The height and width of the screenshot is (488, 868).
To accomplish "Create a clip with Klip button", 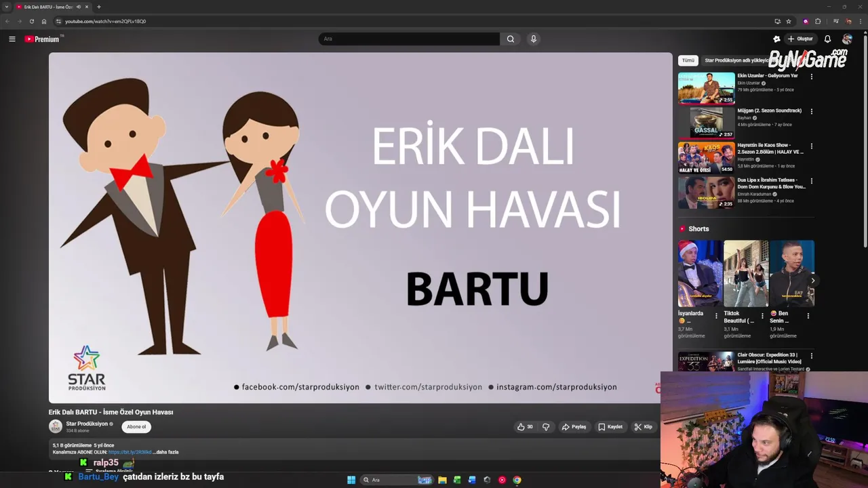I will (643, 427).
